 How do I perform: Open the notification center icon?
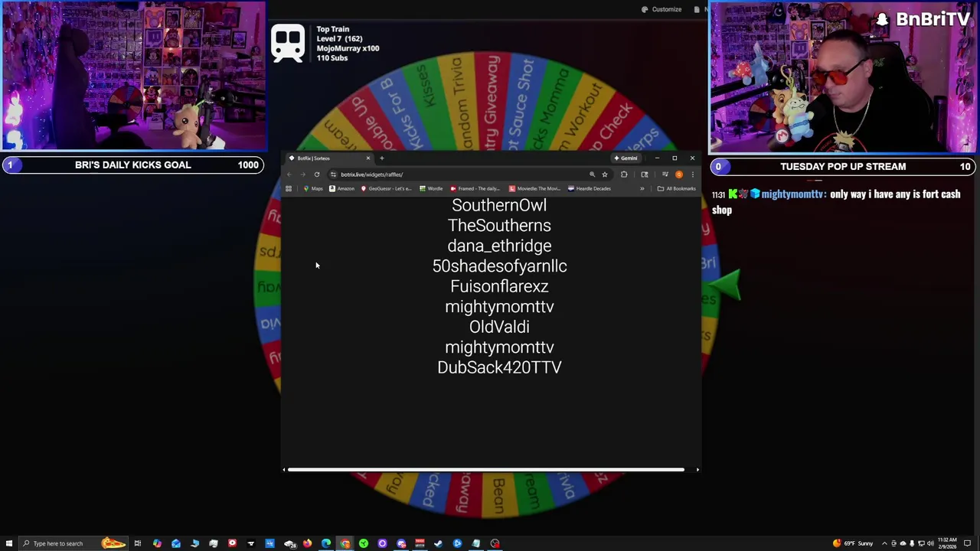968,543
